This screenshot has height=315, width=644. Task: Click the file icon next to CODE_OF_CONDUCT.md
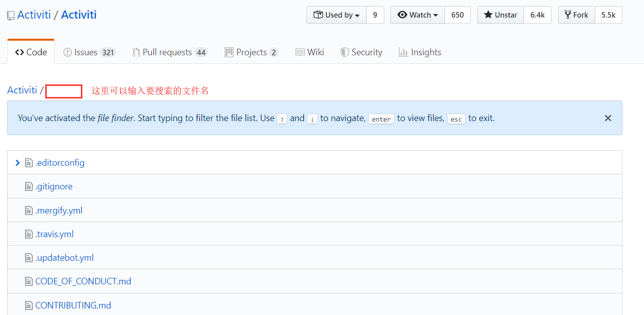click(x=29, y=281)
